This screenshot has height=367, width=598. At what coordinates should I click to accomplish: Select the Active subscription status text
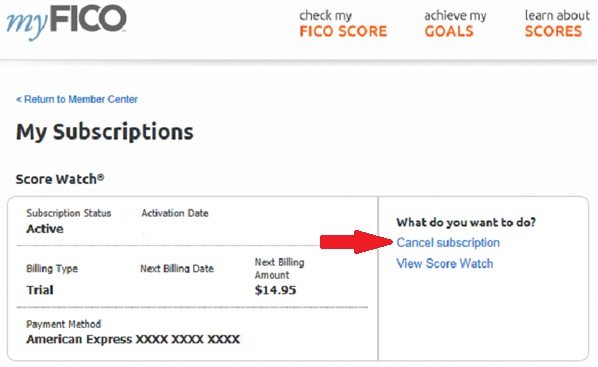45,229
